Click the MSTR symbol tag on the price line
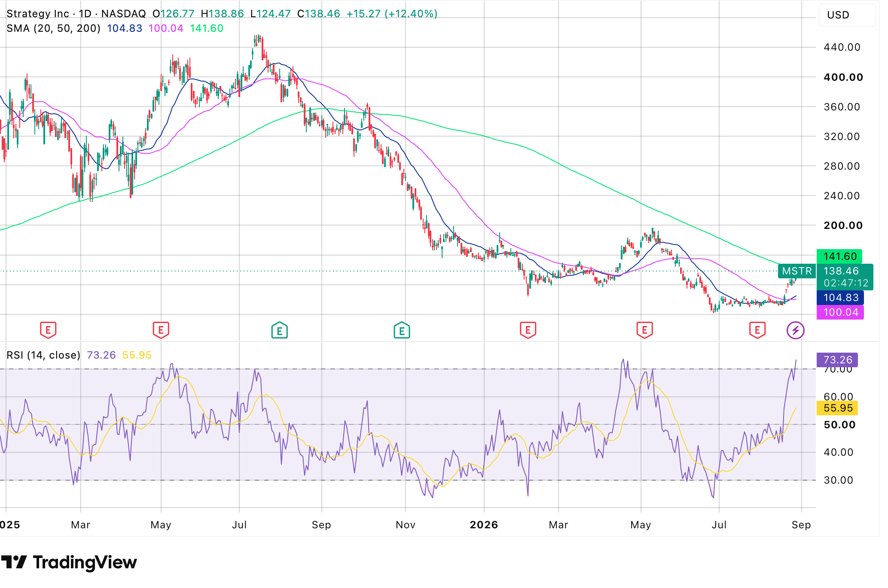Screen dimensions: 888x588 (x=797, y=271)
